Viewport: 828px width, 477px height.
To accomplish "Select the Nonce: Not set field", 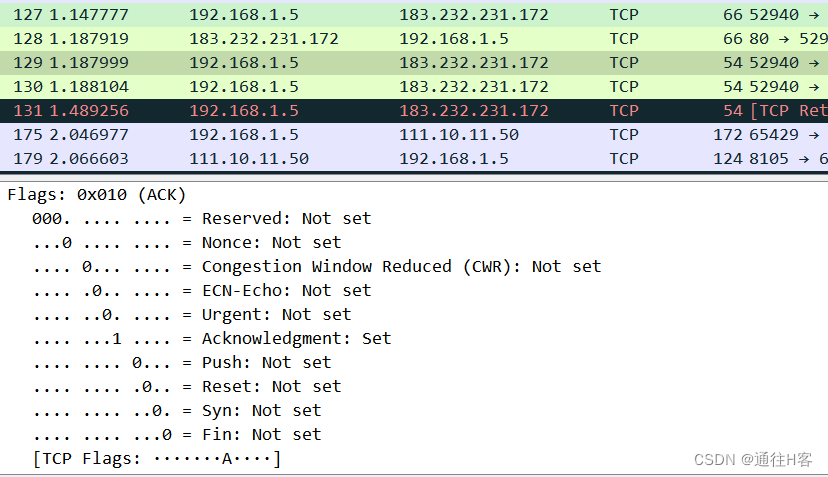I will tap(271, 242).
